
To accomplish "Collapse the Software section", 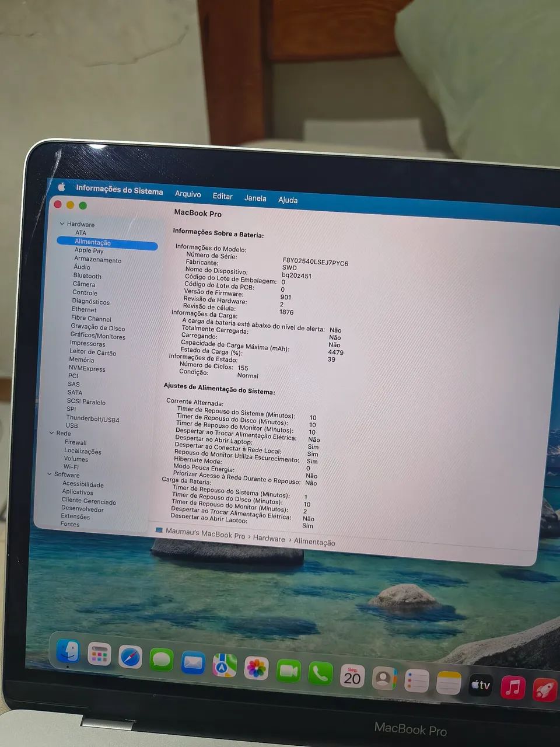I will point(50,474).
